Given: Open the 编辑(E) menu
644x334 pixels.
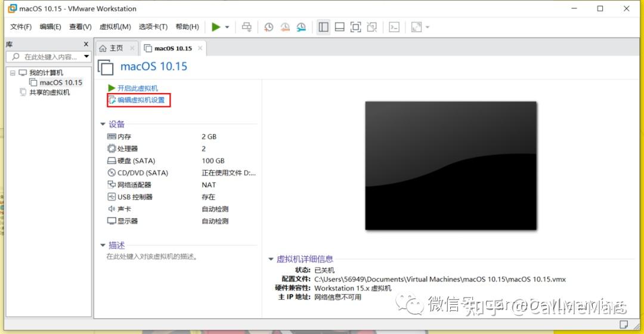Looking at the screenshot, I should point(51,27).
